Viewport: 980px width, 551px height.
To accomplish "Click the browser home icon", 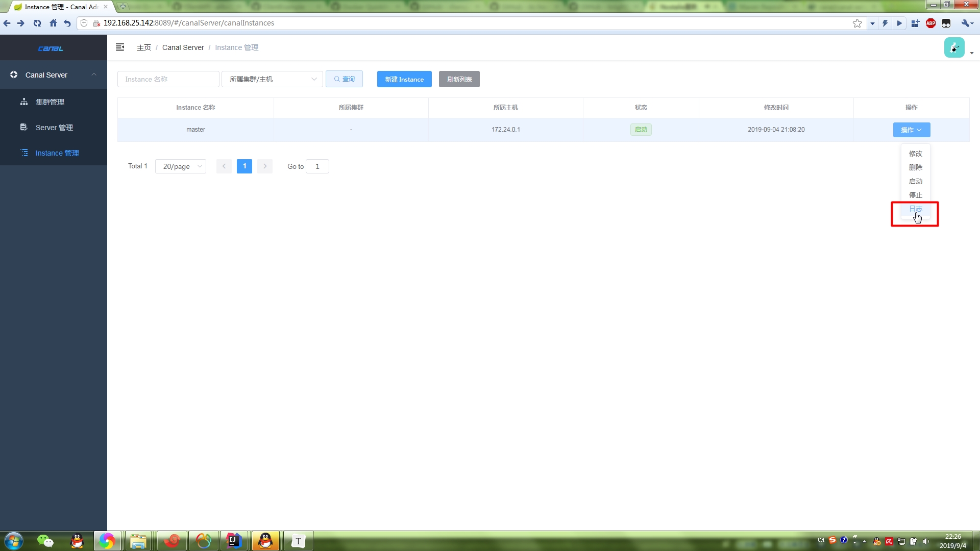I will (x=53, y=23).
